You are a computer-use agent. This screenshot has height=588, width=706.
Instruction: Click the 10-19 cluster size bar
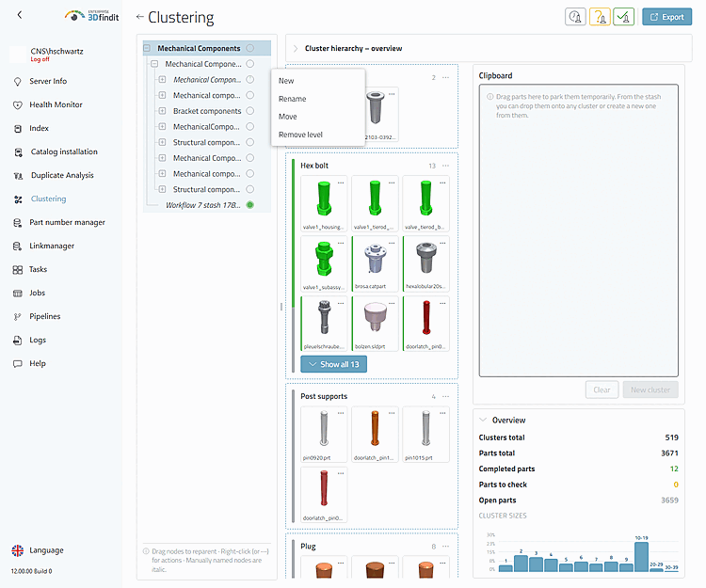641,557
